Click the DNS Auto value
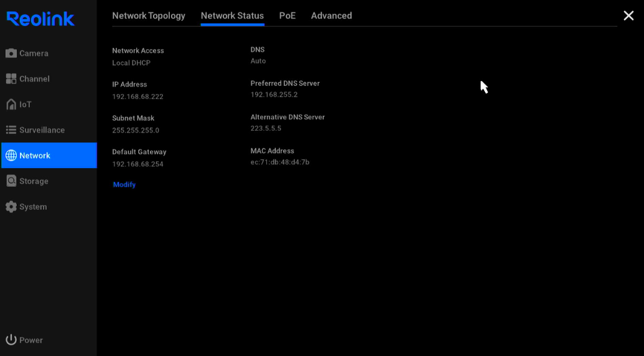The image size is (644, 356). (x=258, y=61)
